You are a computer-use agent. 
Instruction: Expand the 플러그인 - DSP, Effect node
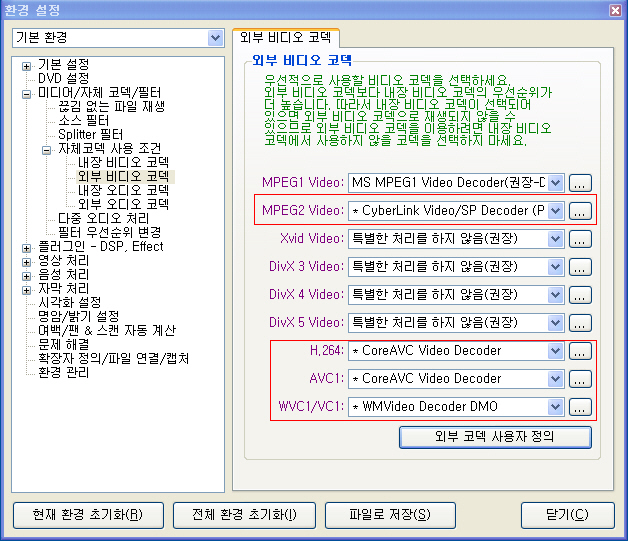(x=26, y=248)
